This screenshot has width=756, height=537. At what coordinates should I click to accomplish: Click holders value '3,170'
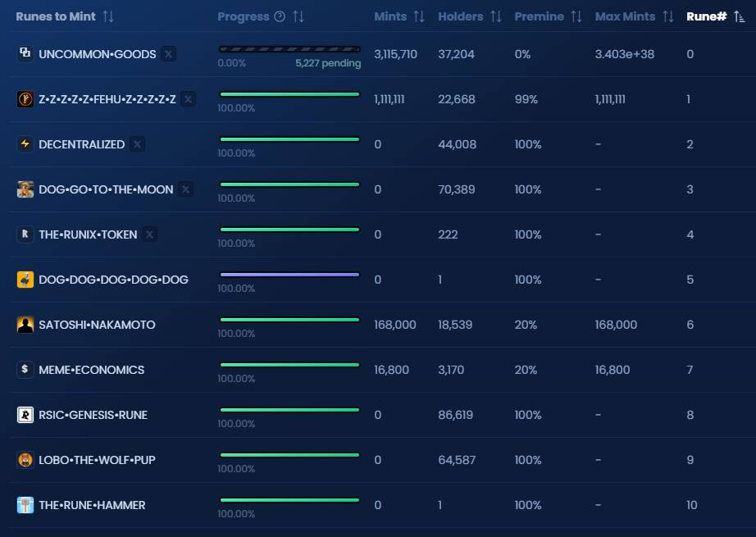(451, 370)
